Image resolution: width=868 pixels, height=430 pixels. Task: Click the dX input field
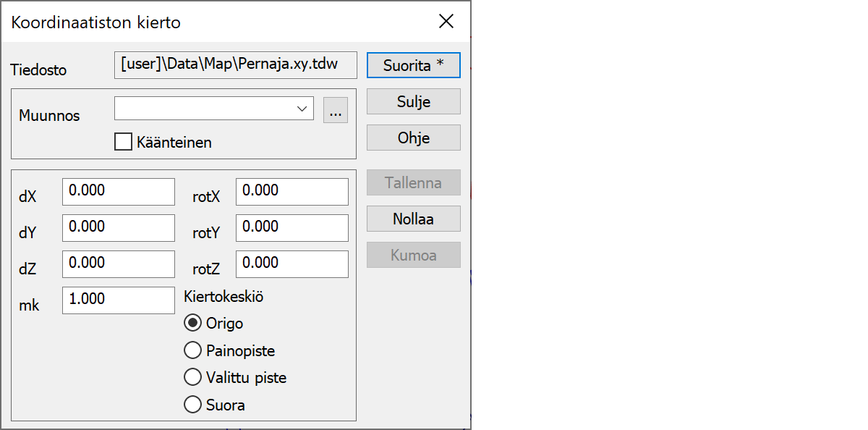(119, 192)
